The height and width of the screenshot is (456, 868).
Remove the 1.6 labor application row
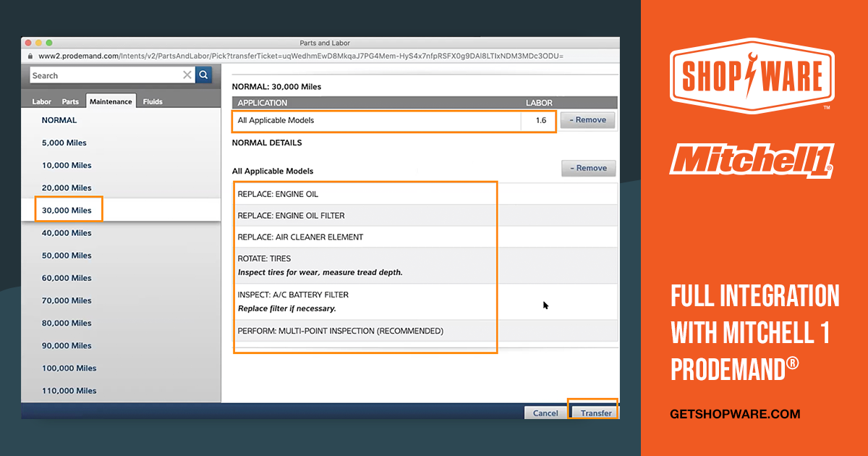point(588,120)
